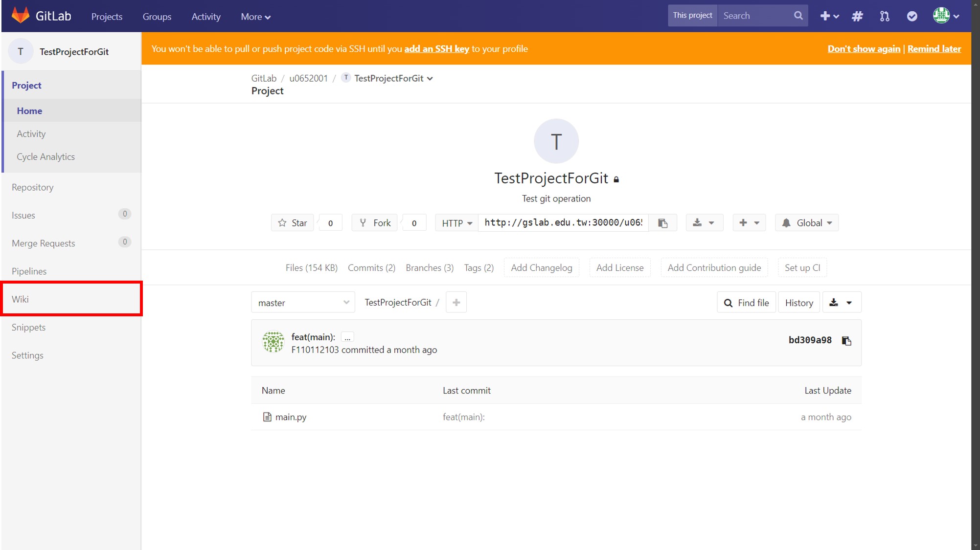Click Don't show again link
980x550 pixels.
(864, 49)
